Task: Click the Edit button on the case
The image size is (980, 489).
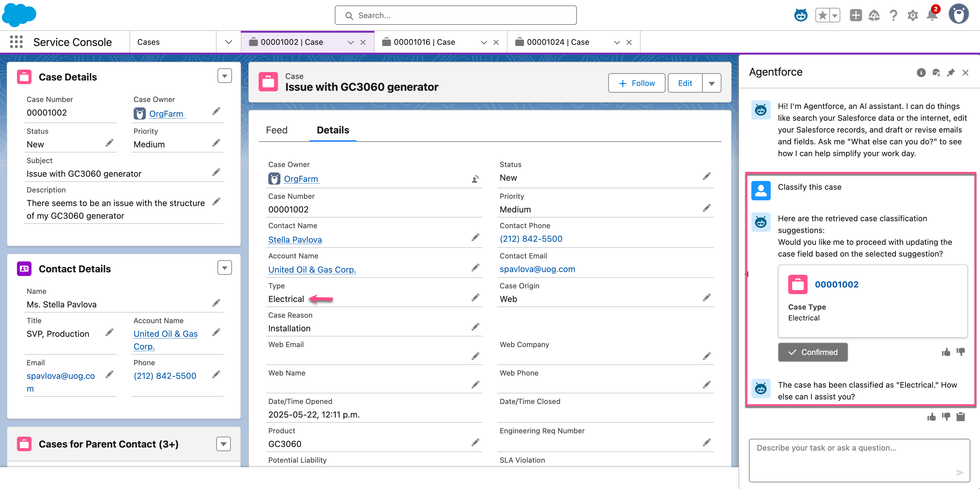Action: [x=685, y=83]
